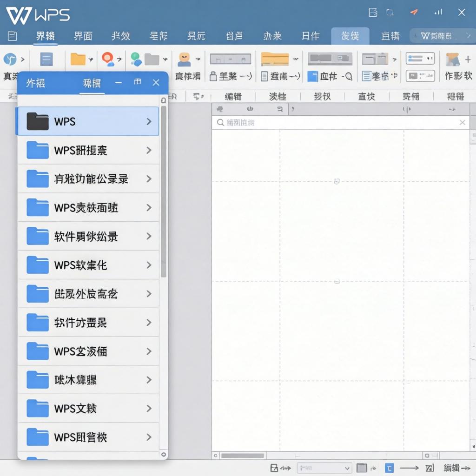Click the orange and blue icon above 作影软
Viewport: 476px width, 476px height.
pyautogui.click(x=452, y=59)
